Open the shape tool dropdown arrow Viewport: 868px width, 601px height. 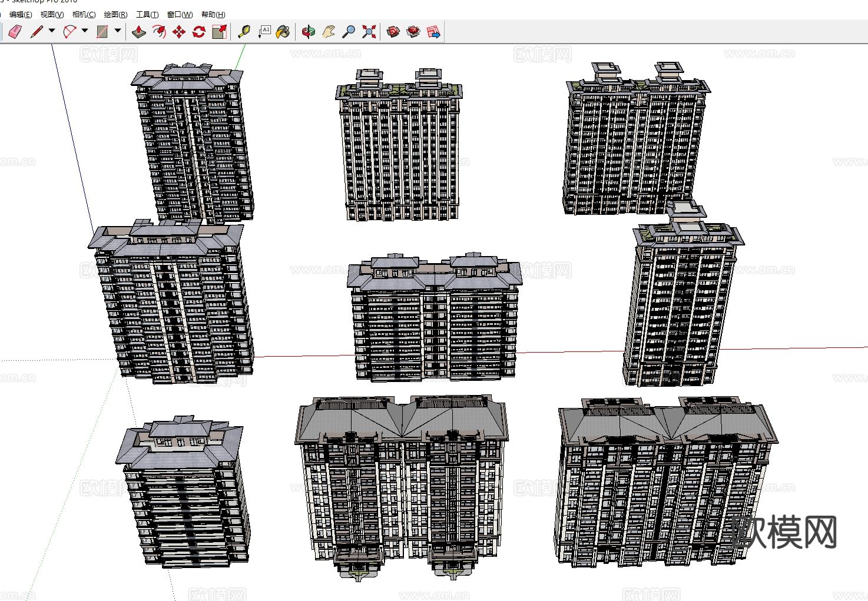[x=118, y=31]
